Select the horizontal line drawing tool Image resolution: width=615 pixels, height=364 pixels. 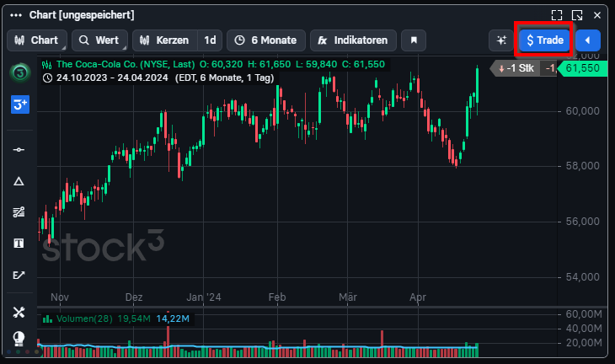[19, 150]
